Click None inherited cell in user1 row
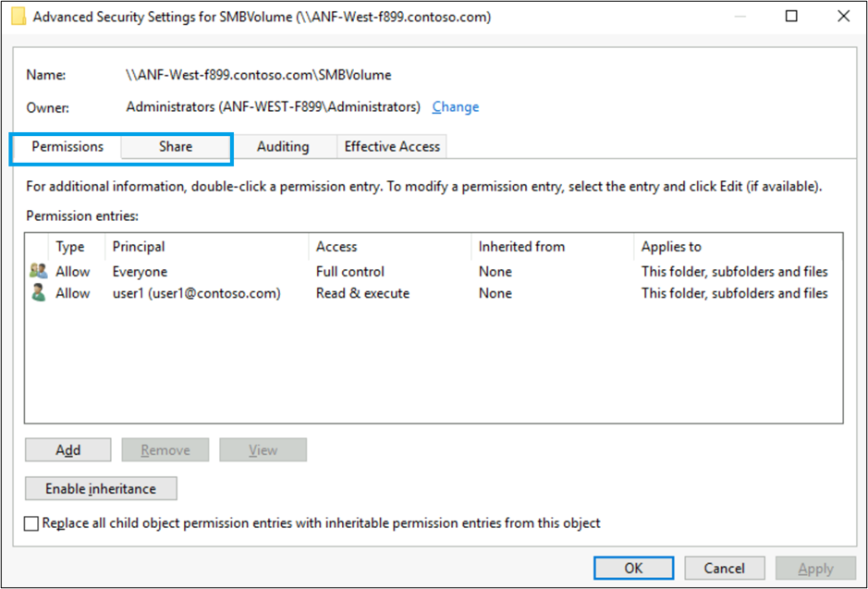Viewport: 868px width, 589px height. click(495, 293)
